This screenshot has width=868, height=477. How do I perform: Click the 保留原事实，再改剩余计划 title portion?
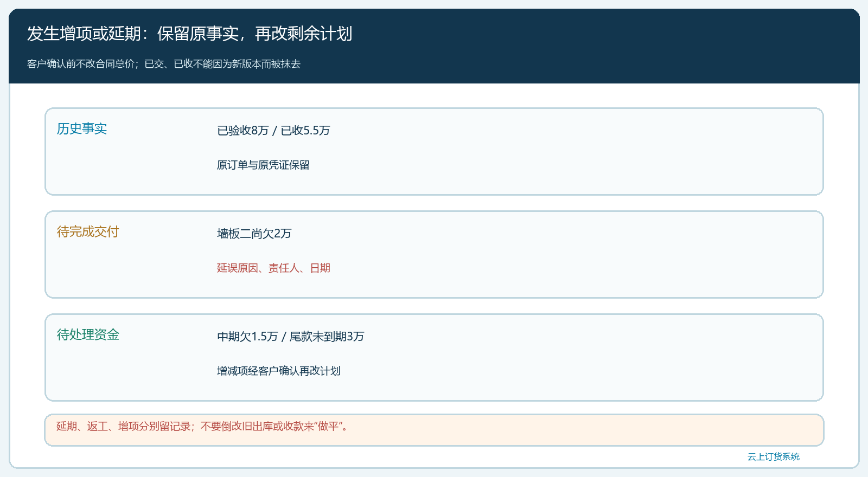pos(255,34)
